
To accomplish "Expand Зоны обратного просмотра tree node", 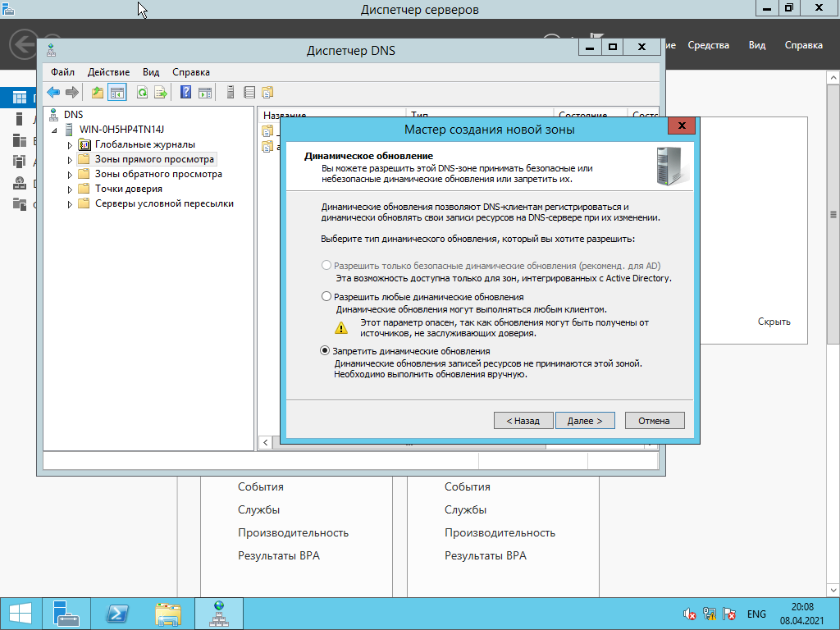I will pyautogui.click(x=70, y=175).
